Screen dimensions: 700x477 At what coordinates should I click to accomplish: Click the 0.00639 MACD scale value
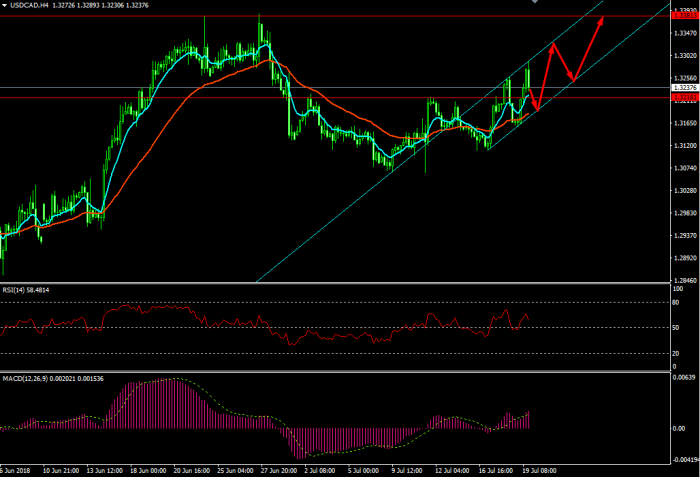684,378
